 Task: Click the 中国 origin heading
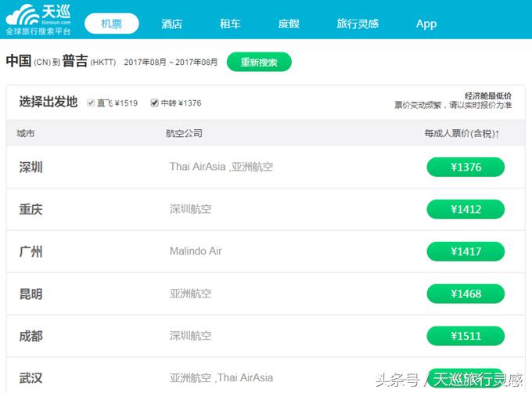pyautogui.click(x=19, y=61)
